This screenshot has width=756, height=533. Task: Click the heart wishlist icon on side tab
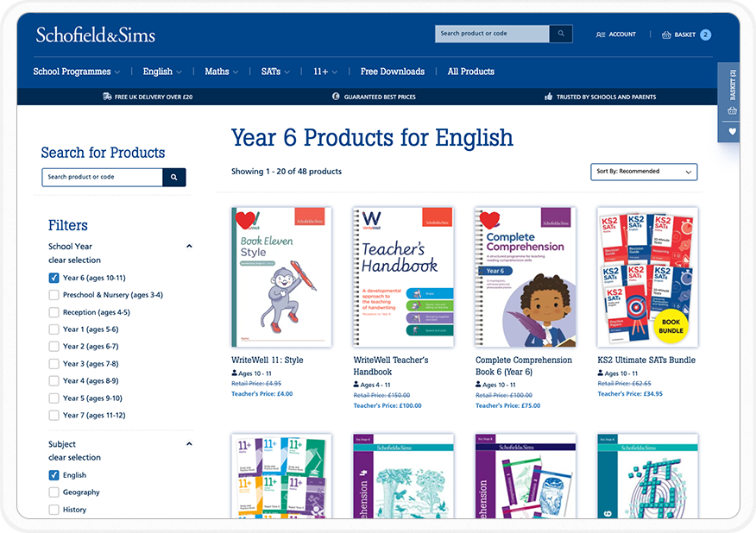click(733, 132)
